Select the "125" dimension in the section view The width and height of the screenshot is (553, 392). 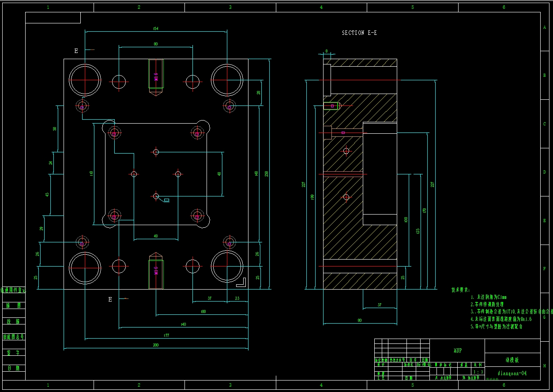coord(418,230)
